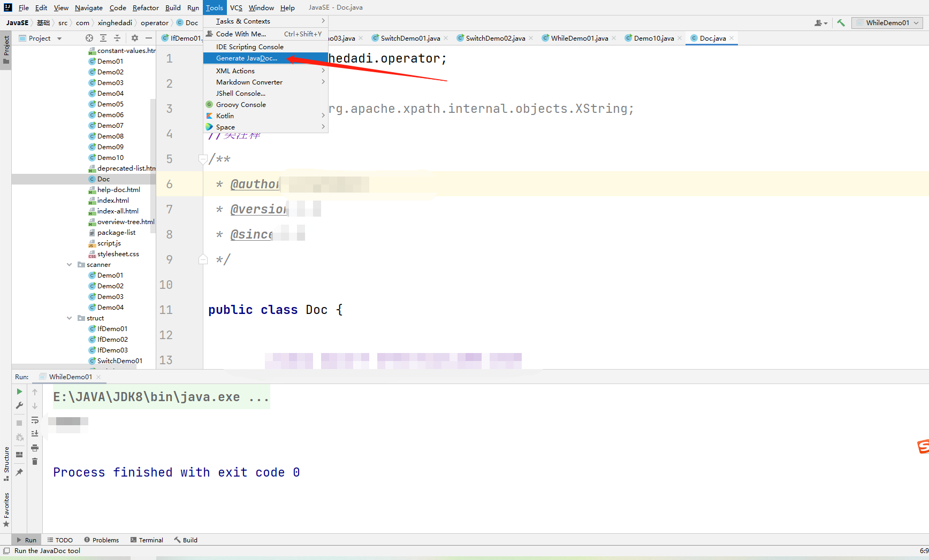Toggle soft-wrap in the Run console
Screen dimensions: 929x560
[35, 420]
